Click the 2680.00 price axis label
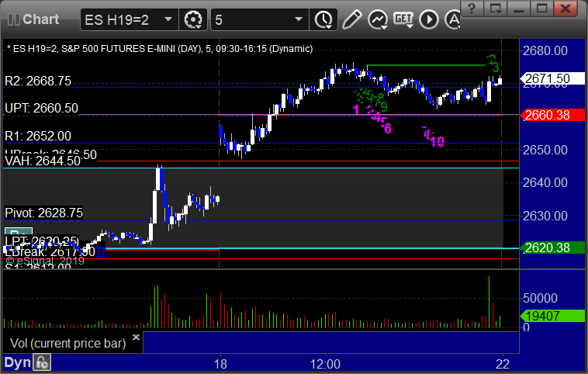Viewport: 588px width, 374px height. click(545, 50)
